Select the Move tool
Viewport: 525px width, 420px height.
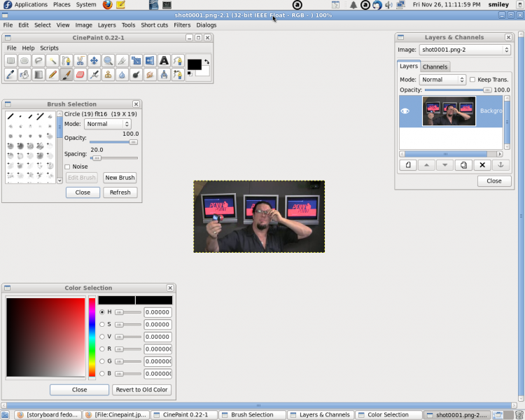tap(94, 61)
